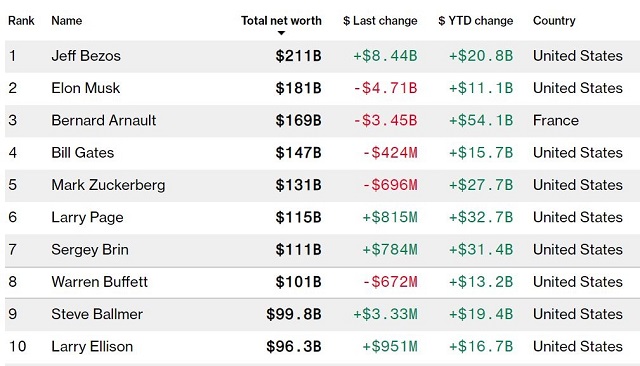Sort by Total net worth column header

tap(281, 21)
